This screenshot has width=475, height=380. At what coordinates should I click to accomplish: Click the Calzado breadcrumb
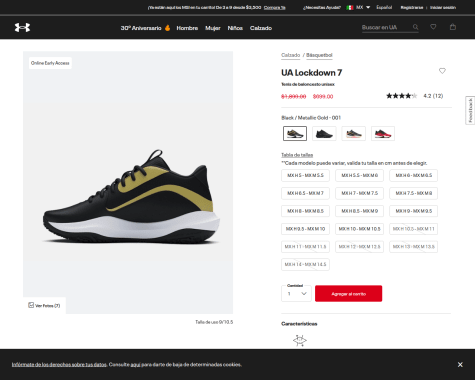(x=291, y=55)
